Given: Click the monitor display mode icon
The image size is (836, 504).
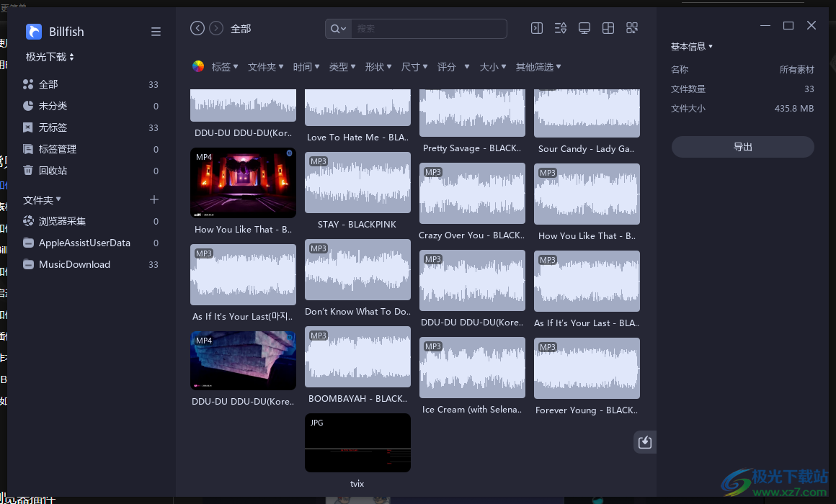Looking at the screenshot, I should click(x=584, y=28).
